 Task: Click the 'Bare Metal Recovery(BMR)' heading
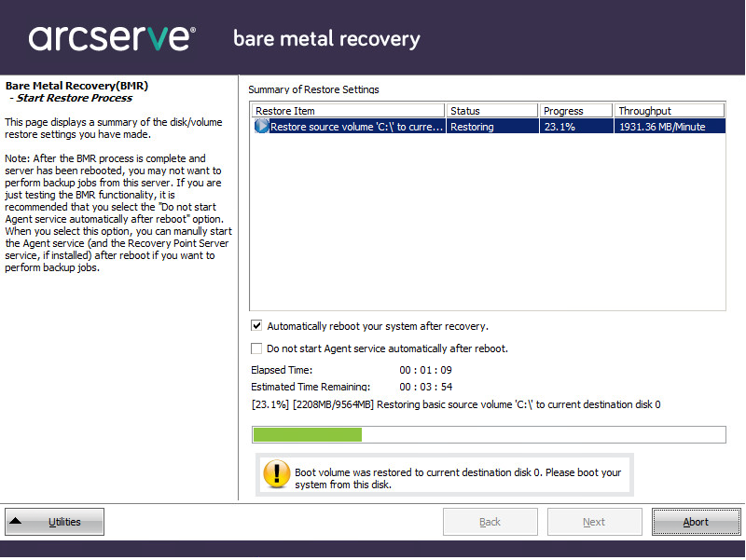[76, 86]
